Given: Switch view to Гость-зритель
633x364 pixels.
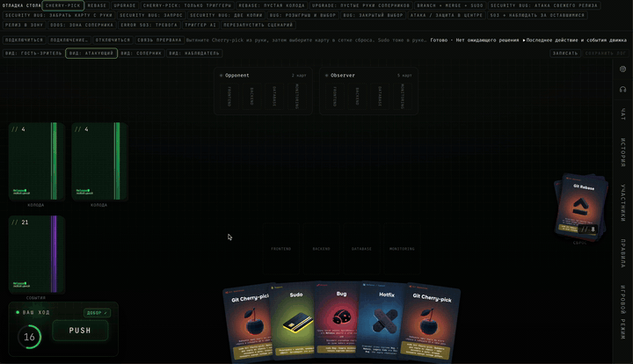Looking at the screenshot, I should tap(33, 54).
